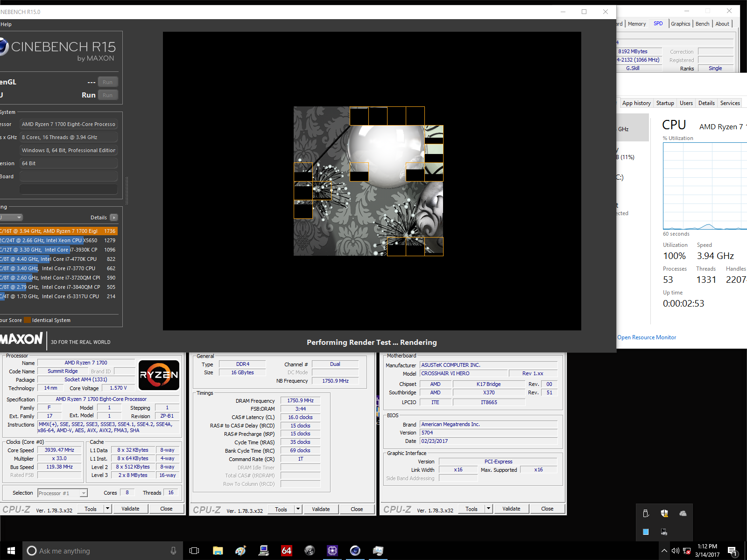Click the Core Speed 3939.47 MHz value
The height and width of the screenshot is (560, 747).
coord(59,450)
